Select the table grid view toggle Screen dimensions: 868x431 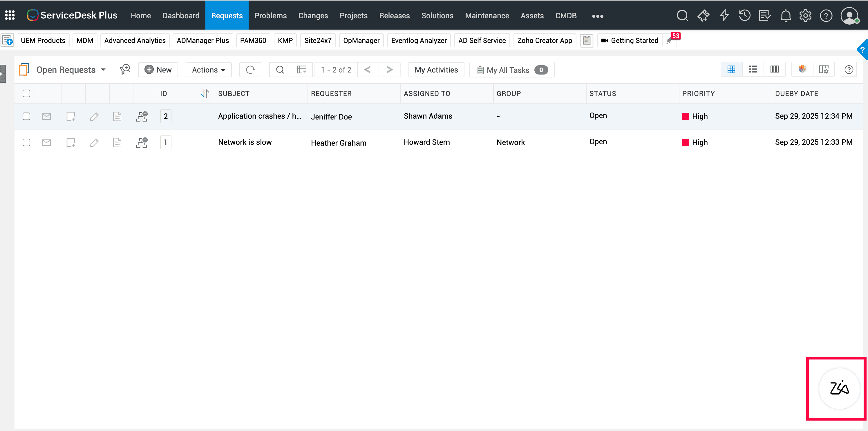[731, 69]
